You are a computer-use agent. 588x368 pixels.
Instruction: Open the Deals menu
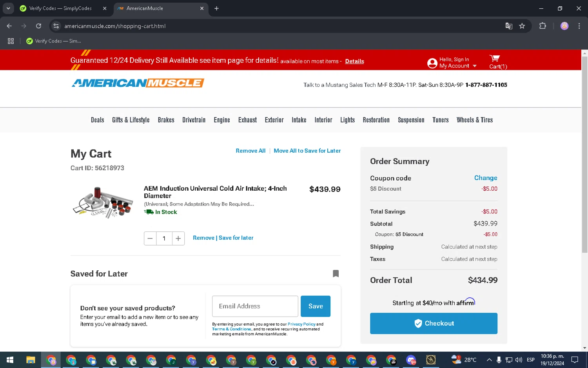point(97,120)
